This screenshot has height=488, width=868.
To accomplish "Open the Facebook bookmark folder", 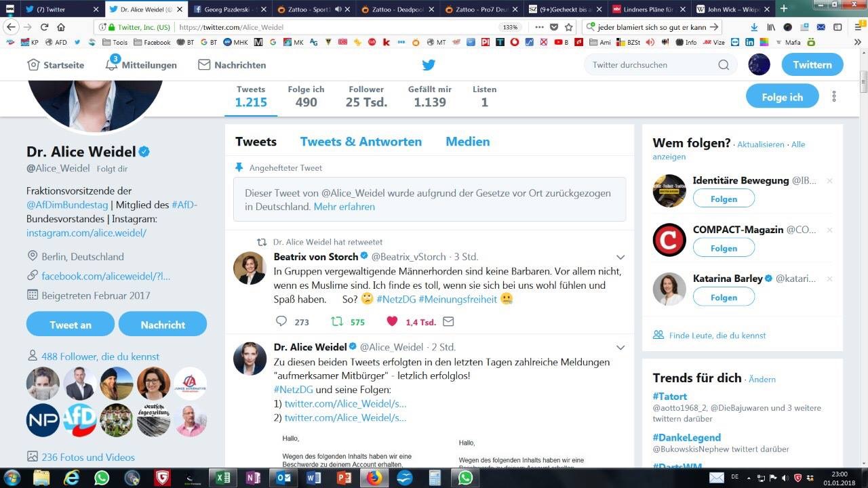I will tap(152, 42).
